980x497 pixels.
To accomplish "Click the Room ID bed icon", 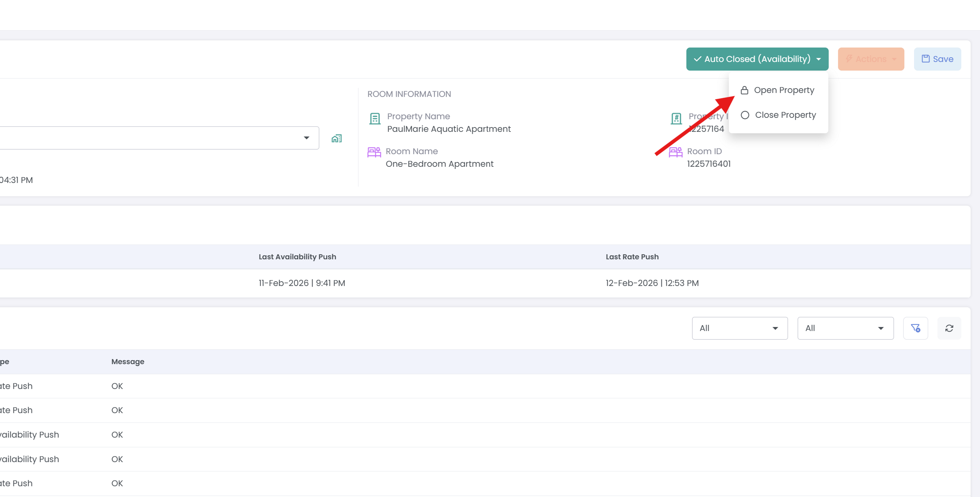I will (x=675, y=152).
